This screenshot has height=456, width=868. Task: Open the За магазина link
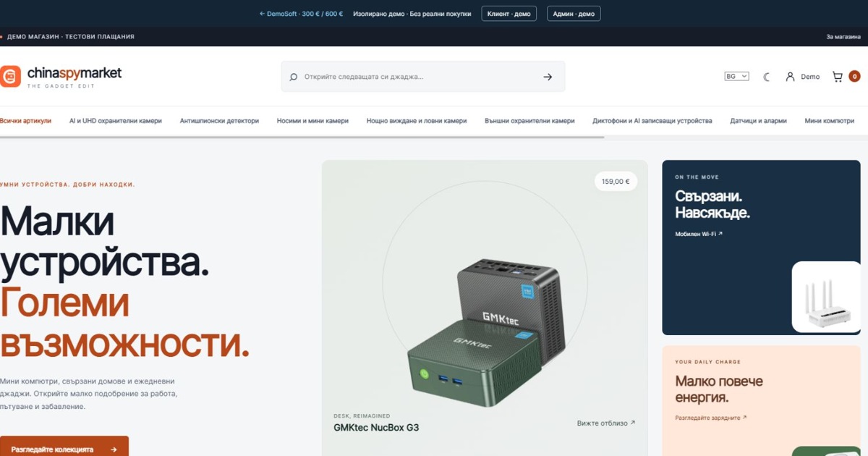click(843, 36)
